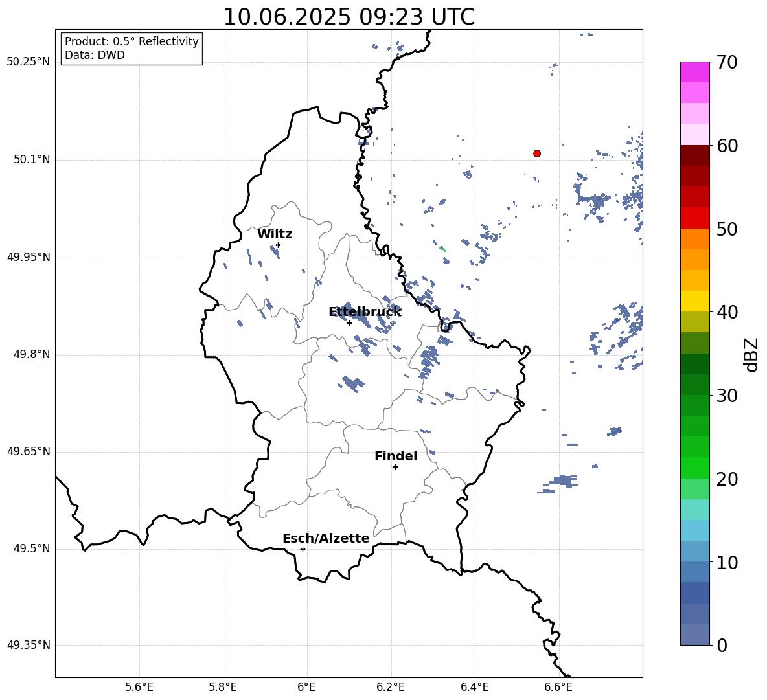Click the Wiltz station cross marker
Screen dimensions: 767x700
(279, 245)
